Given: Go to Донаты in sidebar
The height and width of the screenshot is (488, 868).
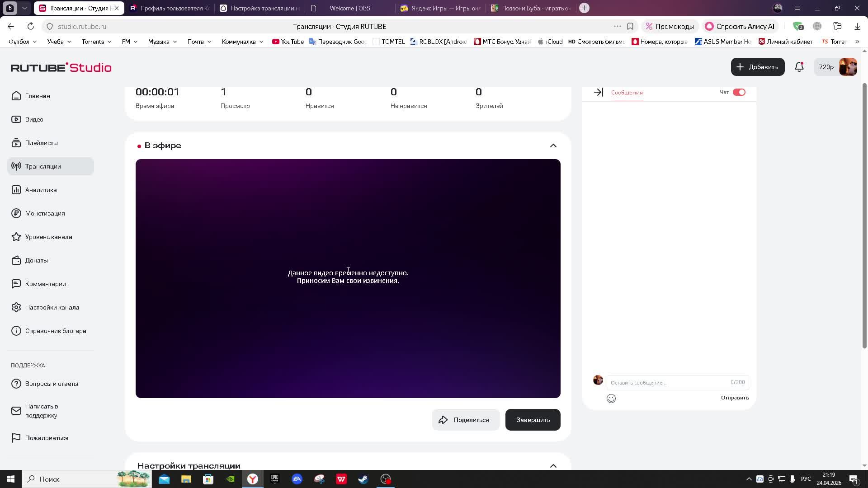Looking at the screenshot, I should [x=36, y=260].
